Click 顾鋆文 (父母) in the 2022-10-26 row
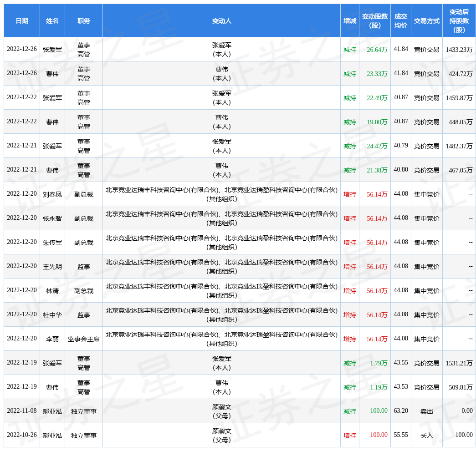The width and height of the screenshot is (476, 451). coord(222,436)
